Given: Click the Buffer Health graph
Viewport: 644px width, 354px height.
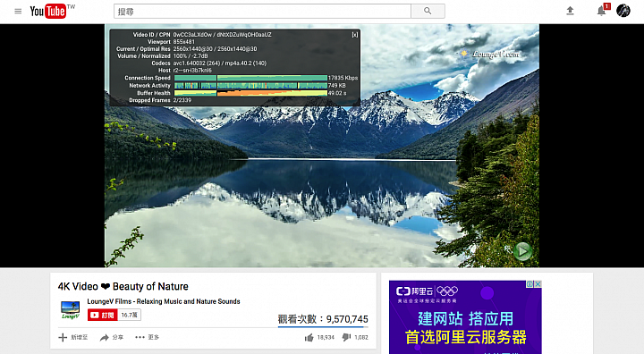Looking at the screenshot, I should coord(250,93).
